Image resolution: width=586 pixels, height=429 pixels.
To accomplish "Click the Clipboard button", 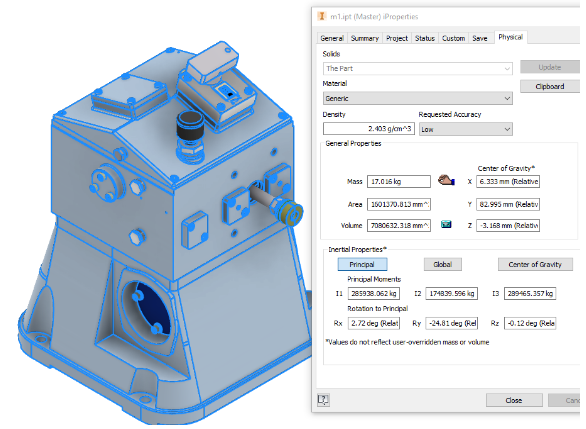I will tap(550, 86).
